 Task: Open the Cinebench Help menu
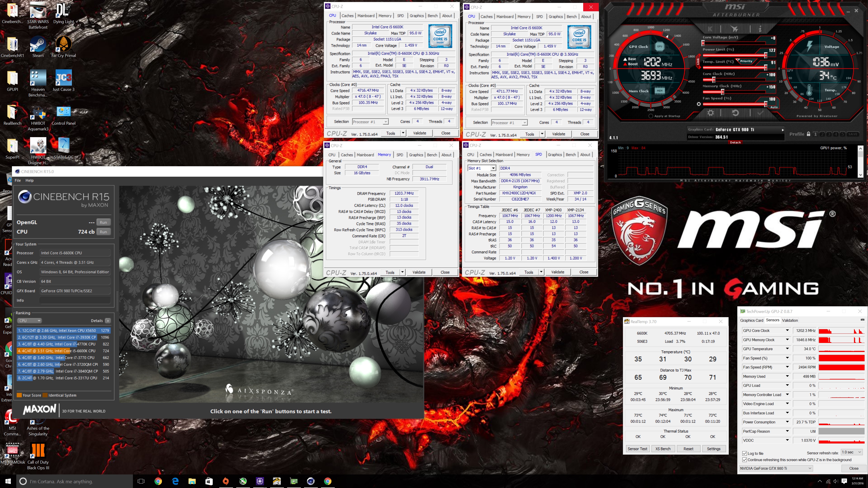click(x=30, y=180)
